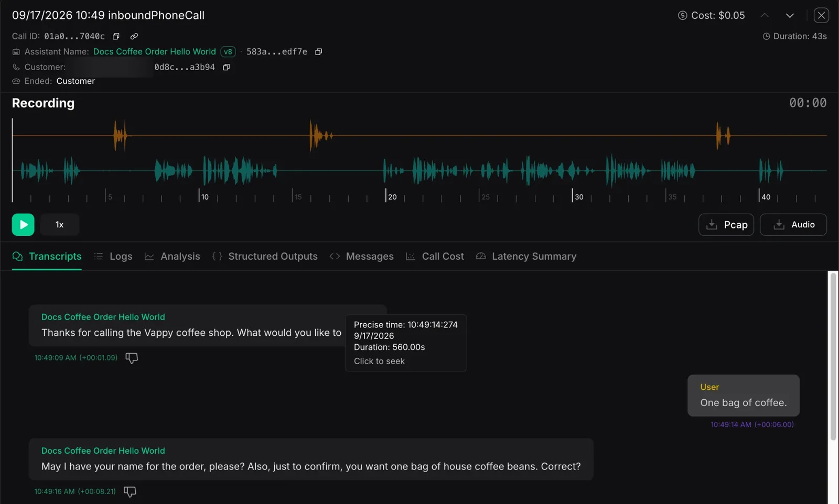The width and height of the screenshot is (839, 504).
Task: Switch to the Analysis tab
Action: click(173, 256)
